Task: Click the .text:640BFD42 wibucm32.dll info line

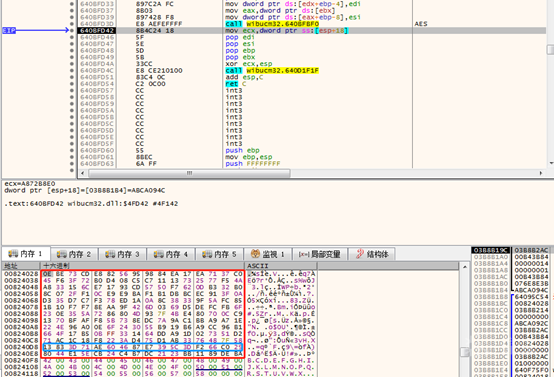Action: coord(91,204)
